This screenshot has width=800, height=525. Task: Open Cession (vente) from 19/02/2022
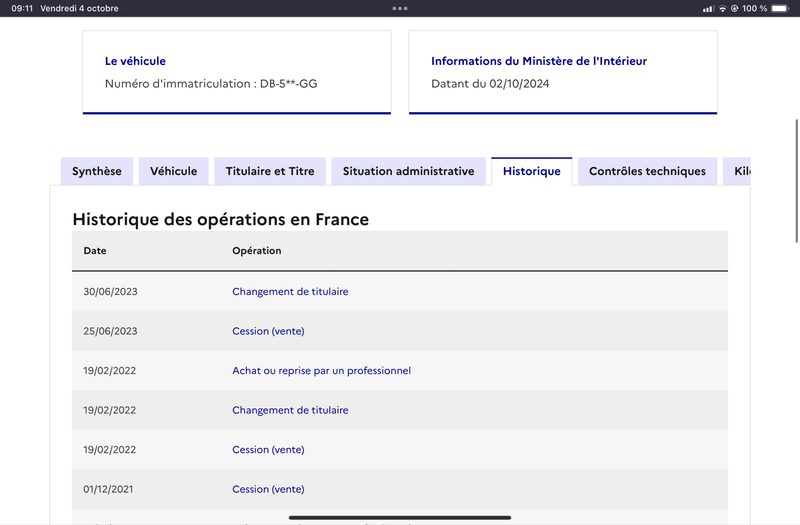coord(268,449)
